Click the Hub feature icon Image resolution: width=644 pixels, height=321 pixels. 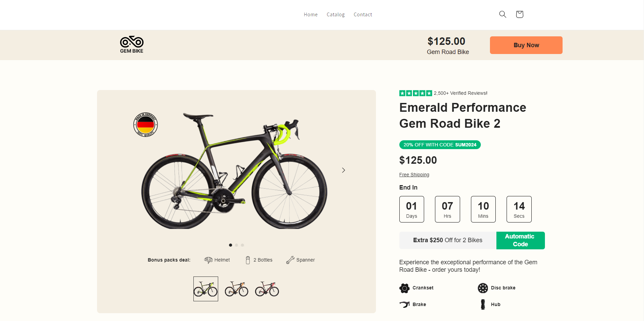pyautogui.click(x=482, y=304)
